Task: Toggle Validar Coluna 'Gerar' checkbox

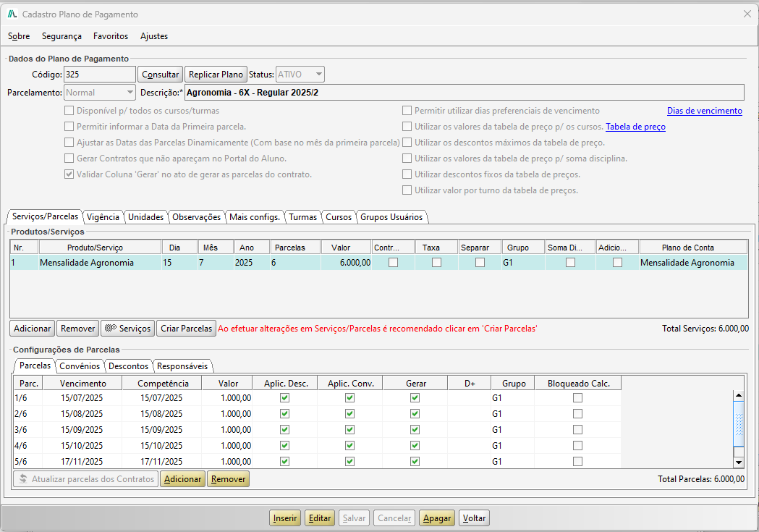Action: pyautogui.click(x=69, y=174)
